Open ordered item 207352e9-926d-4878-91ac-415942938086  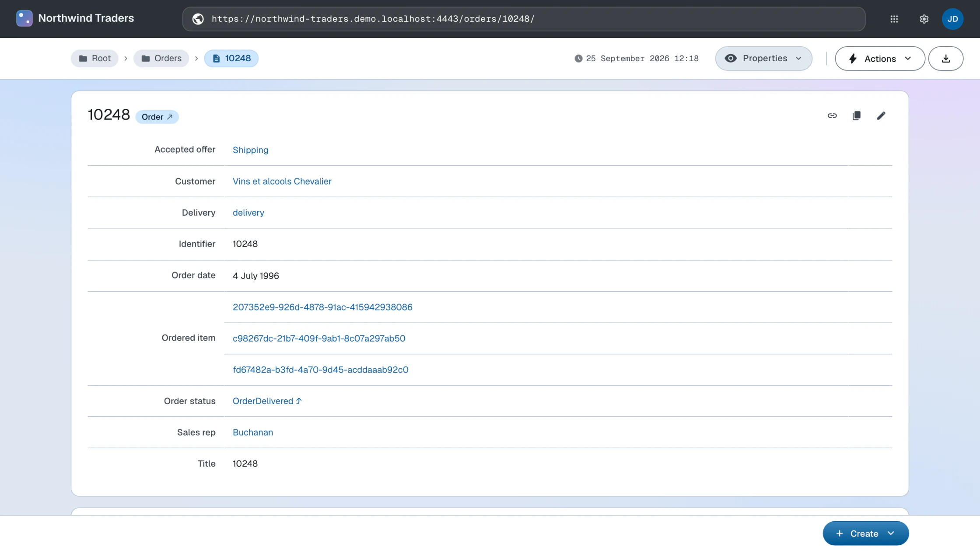pyautogui.click(x=322, y=307)
